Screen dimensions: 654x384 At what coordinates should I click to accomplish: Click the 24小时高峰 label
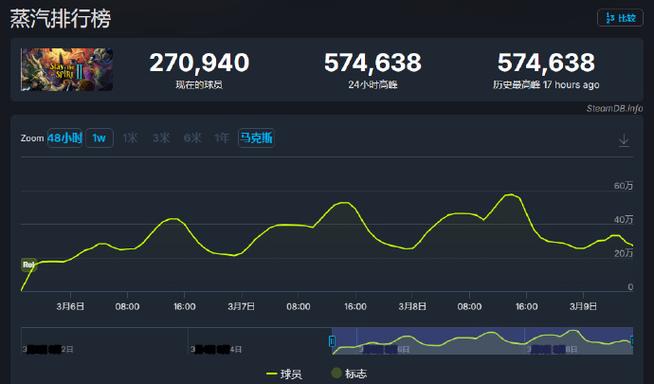(x=373, y=85)
